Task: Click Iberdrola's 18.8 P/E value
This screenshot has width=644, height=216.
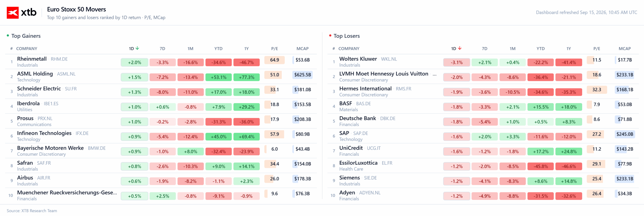Action: click(274, 105)
